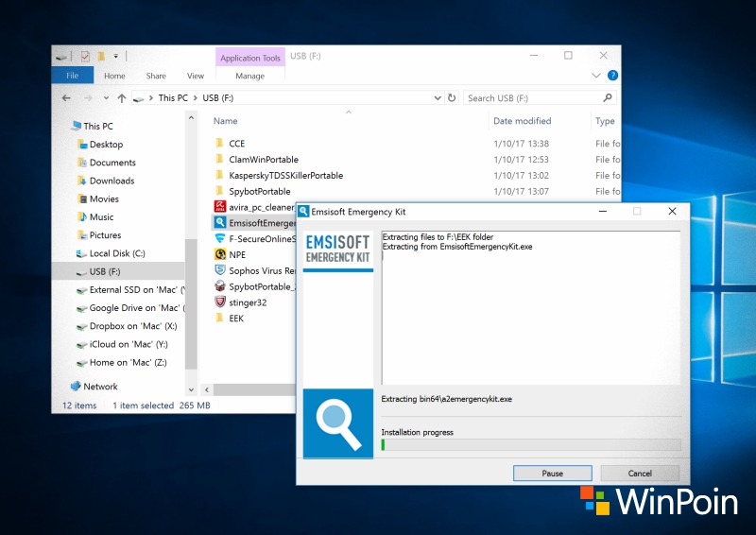Select the Sophos Virus Removal file icon

(220, 270)
